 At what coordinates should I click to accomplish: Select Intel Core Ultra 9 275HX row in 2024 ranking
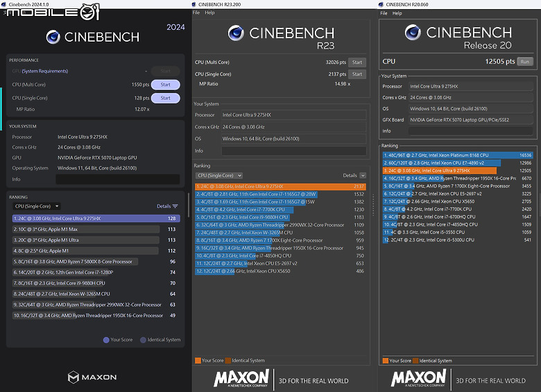(x=96, y=219)
